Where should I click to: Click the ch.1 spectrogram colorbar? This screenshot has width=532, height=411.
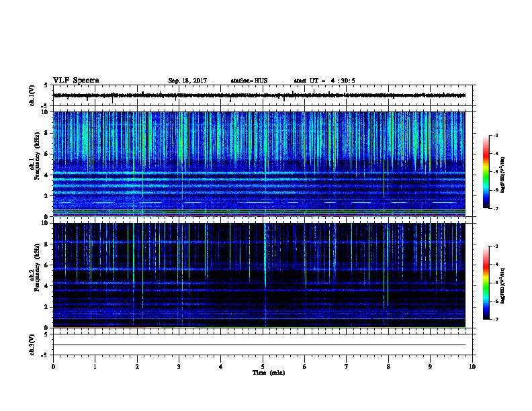click(486, 172)
